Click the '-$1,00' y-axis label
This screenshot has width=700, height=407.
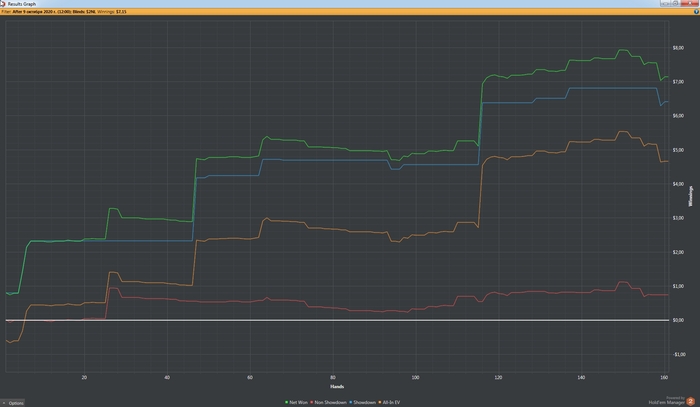point(679,354)
